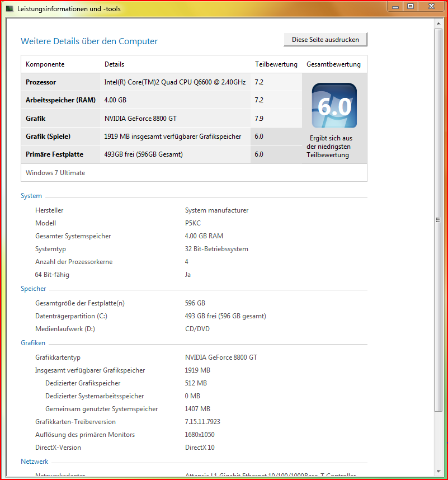Viewport: 448px width, 480px height.
Task: Click the P5KC model value
Action: [193, 223]
